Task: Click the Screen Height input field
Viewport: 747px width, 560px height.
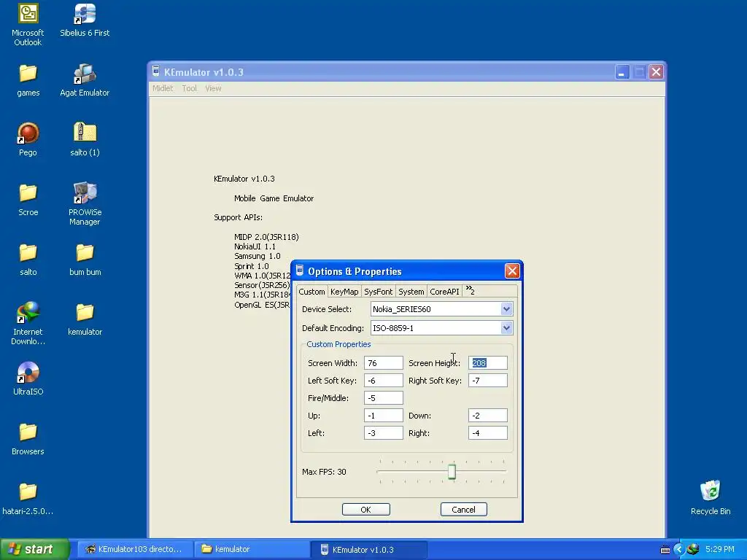Action: point(488,363)
